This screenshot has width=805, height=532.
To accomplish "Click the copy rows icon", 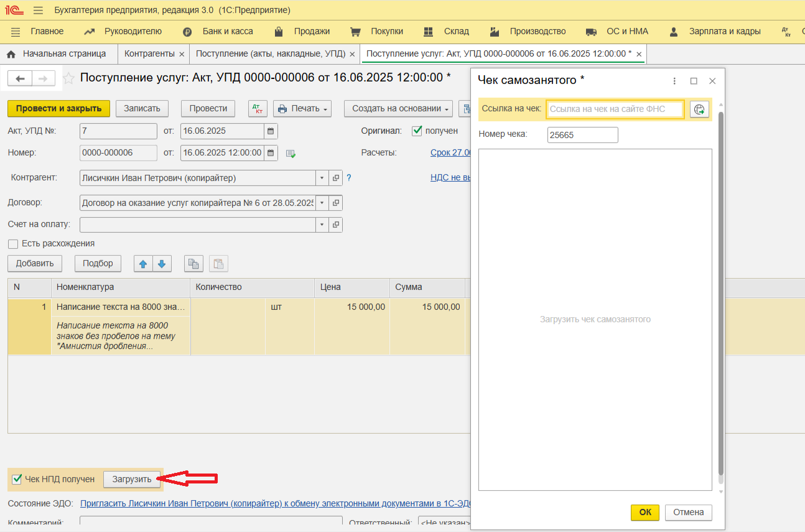I will 193,263.
